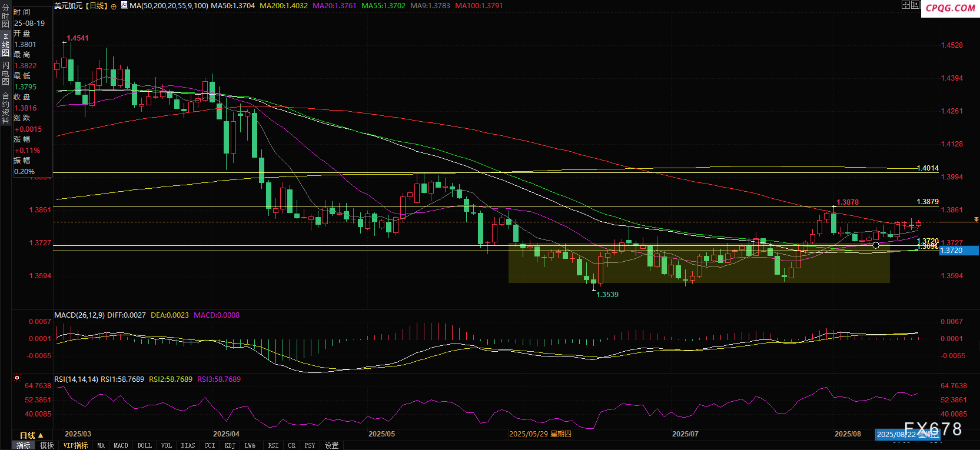The image size is (980, 450).
Task: Click the MA100:1.3791 value
Action: point(479,6)
